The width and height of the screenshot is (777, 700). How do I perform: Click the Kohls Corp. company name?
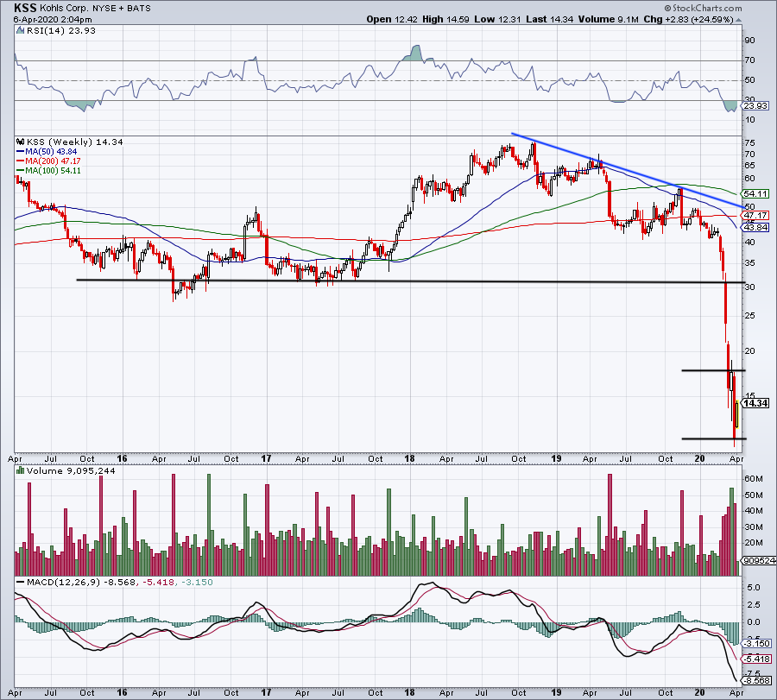(x=64, y=9)
